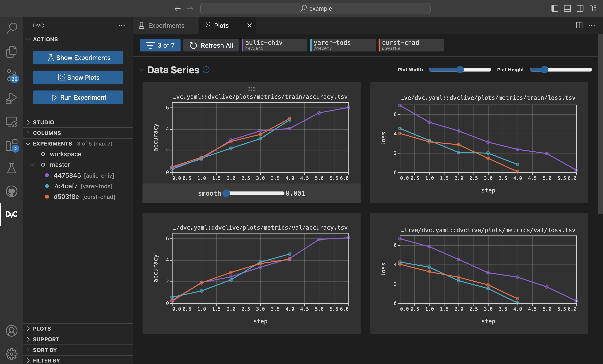Viewport: 603px width, 364px height.
Task: Click the Show Experiments beaker icon
Action: coord(51,57)
